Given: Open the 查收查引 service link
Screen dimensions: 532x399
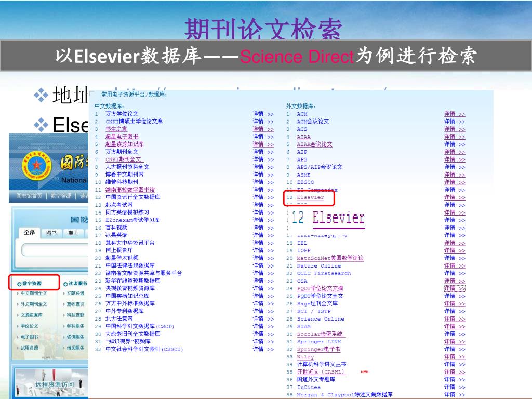Looking at the screenshot, I should (x=75, y=304).
